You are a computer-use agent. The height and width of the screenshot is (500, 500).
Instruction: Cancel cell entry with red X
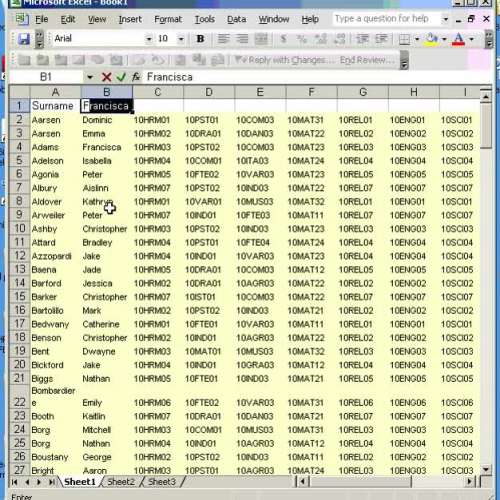[x=106, y=77]
